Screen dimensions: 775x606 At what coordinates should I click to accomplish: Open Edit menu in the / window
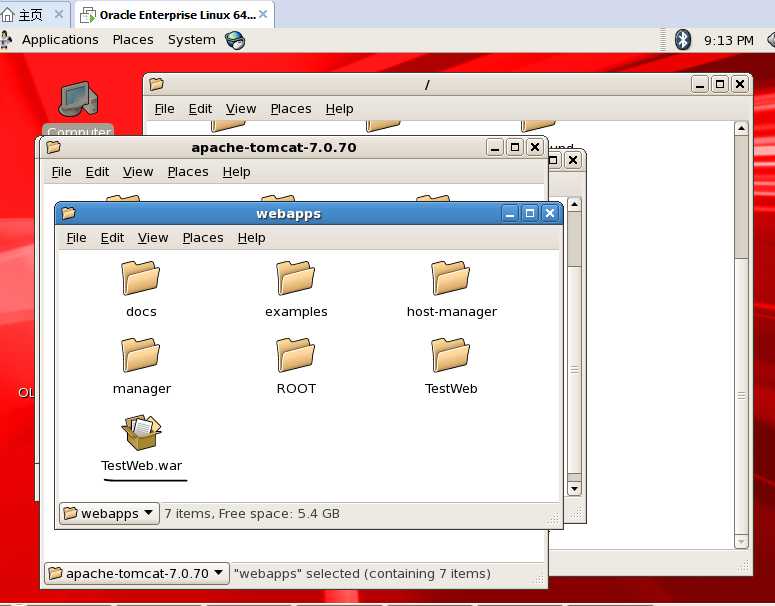coord(200,109)
